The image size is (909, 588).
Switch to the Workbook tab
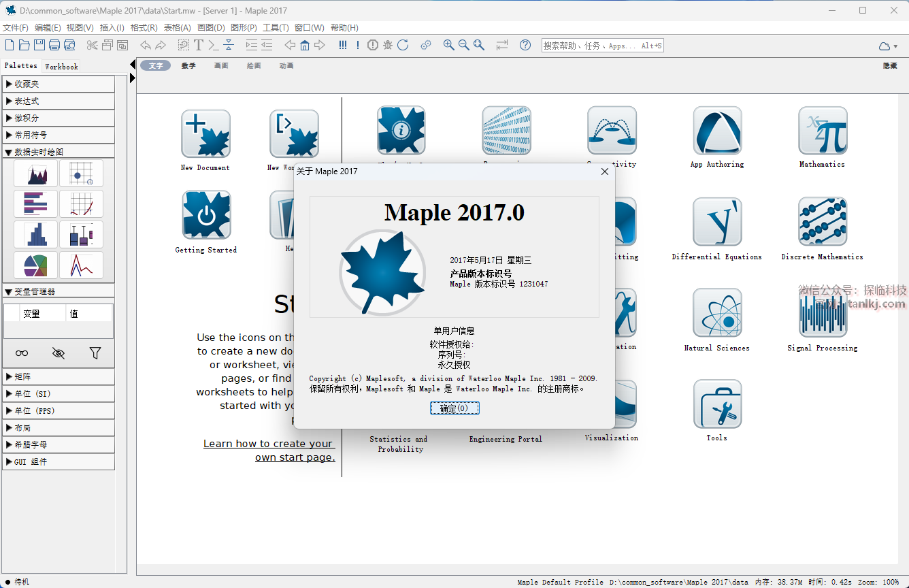[x=61, y=67]
